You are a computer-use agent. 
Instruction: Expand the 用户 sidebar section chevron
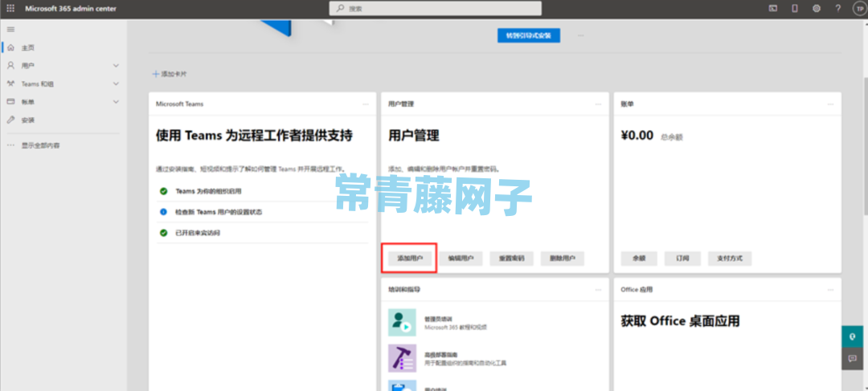116,66
